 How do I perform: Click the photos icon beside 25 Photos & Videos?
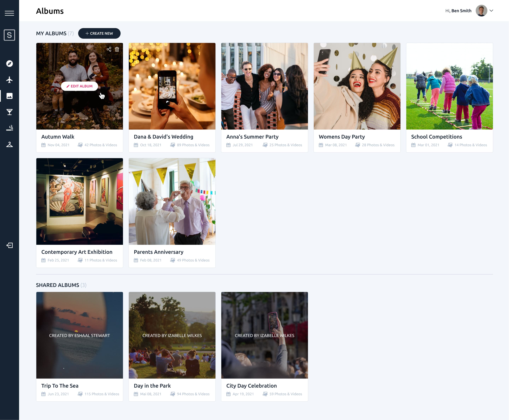(265, 145)
